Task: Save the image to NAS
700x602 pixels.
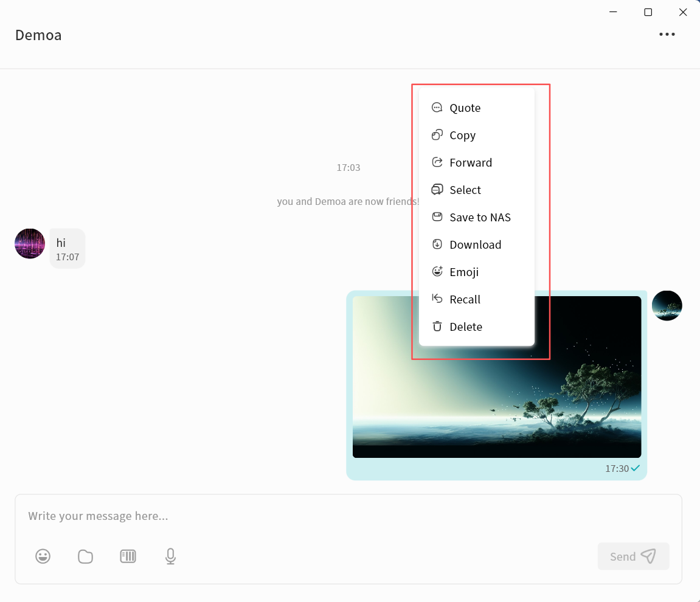Action: [x=479, y=218]
